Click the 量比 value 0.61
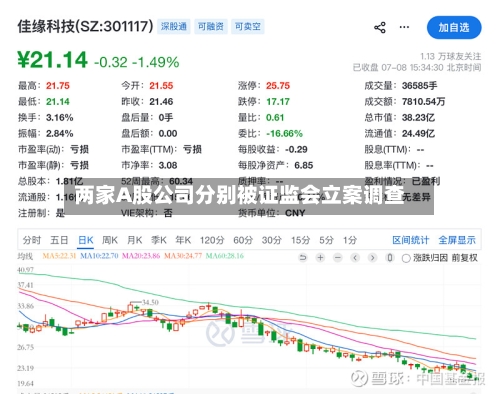 click(275, 118)
